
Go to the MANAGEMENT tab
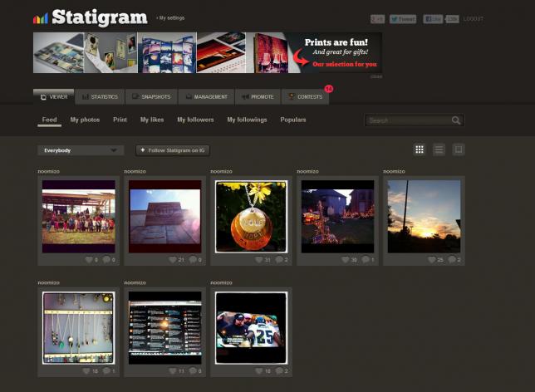[x=206, y=97]
